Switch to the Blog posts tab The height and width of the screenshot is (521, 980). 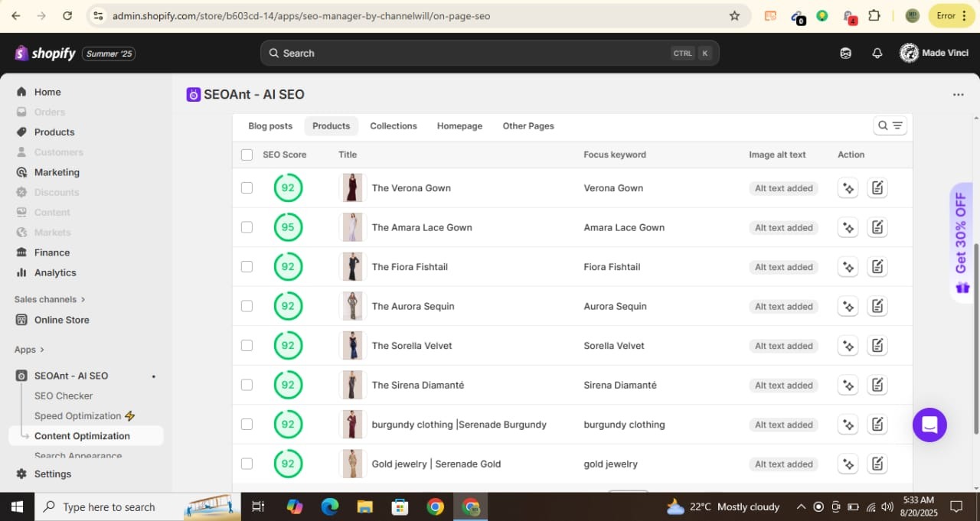pos(270,126)
